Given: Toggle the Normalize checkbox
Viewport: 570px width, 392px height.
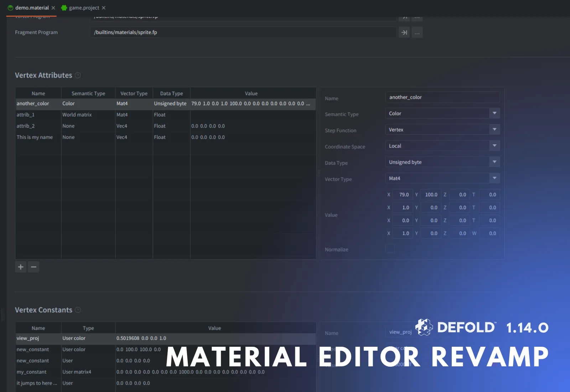Looking at the screenshot, I should pyautogui.click(x=390, y=249).
